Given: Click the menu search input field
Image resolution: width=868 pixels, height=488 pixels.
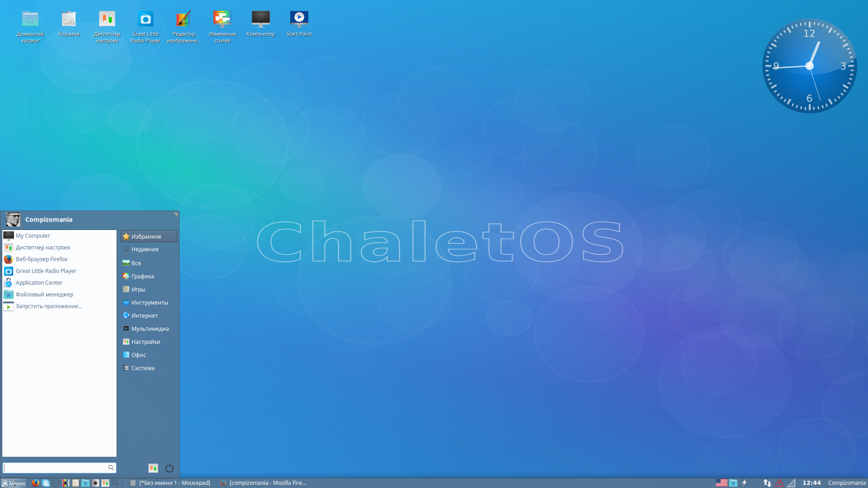Looking at the screenshot, I should (x=59, y=467).
